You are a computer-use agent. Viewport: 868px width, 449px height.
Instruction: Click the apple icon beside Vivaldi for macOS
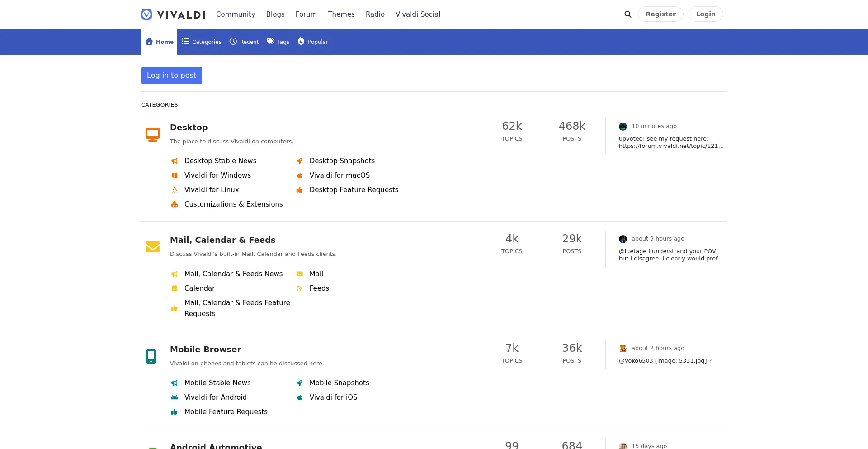[299, 175]
